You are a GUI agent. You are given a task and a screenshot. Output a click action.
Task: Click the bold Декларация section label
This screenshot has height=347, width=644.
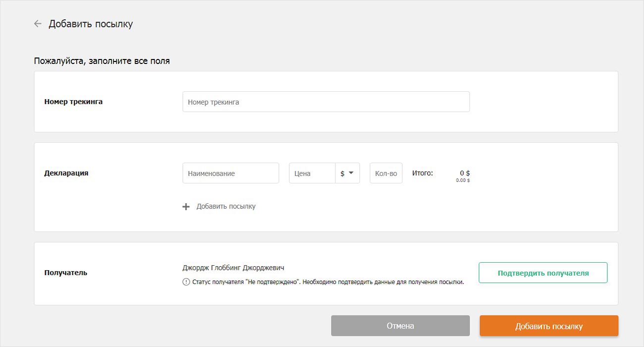(x=66, y=173)
